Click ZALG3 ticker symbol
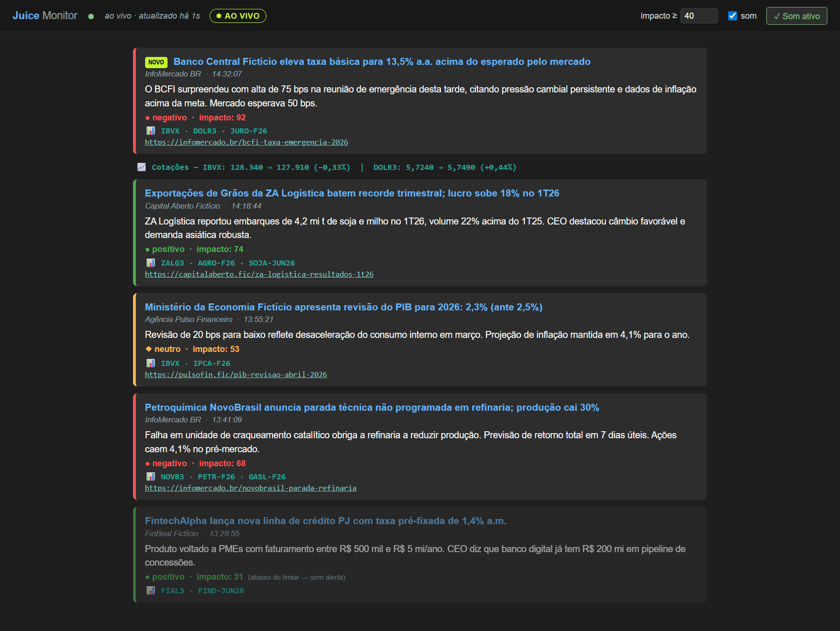Screen dimensions: 840x631 (172, 263)
